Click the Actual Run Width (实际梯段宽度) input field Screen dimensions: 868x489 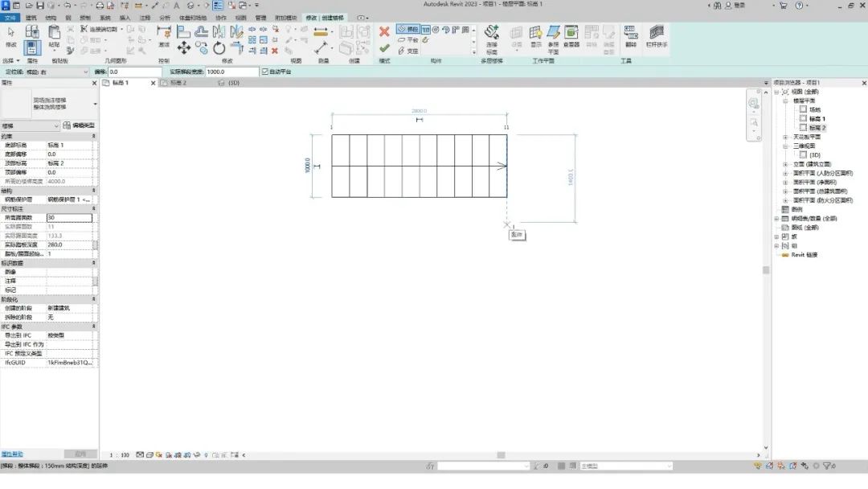(231, 72)
